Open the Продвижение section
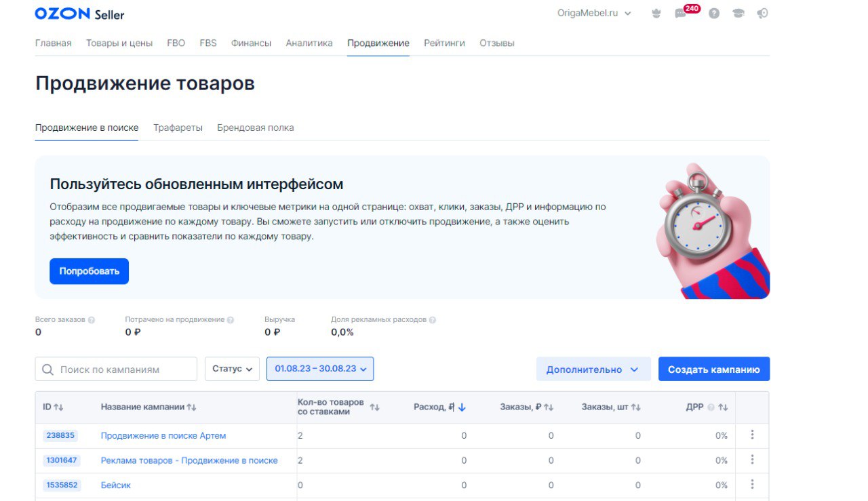868x501 pixels. [378, 43]
